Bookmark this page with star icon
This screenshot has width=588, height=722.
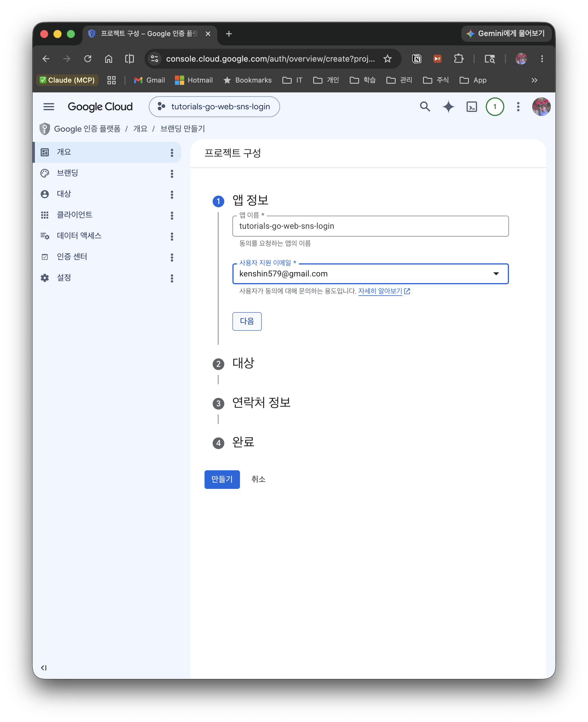click(x=388, y=59)
